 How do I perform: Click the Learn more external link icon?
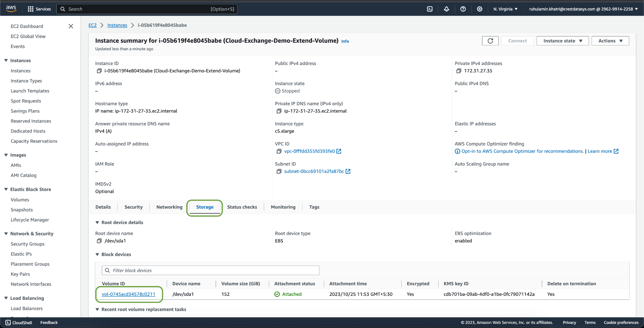[616, 151]
